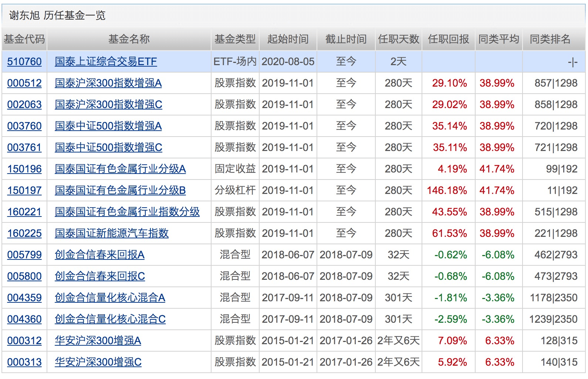Open fund code link 005799
This screenshot has width=588, height=379.
24,255
